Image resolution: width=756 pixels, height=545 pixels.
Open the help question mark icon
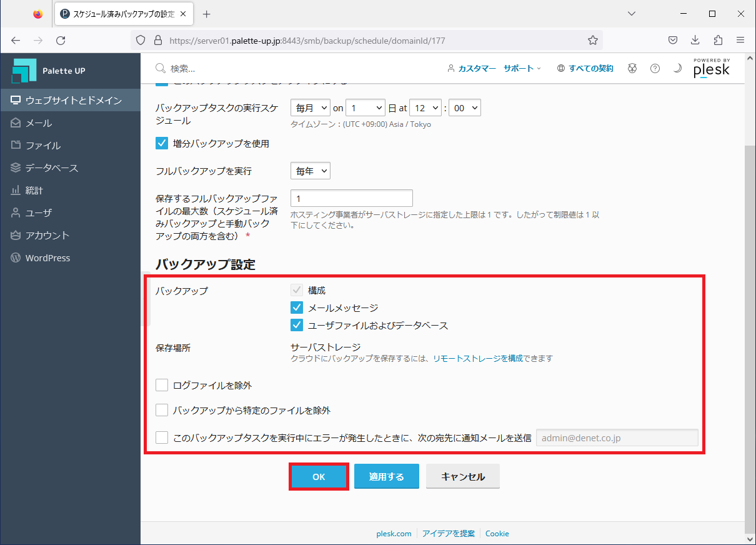pos(655,69)
